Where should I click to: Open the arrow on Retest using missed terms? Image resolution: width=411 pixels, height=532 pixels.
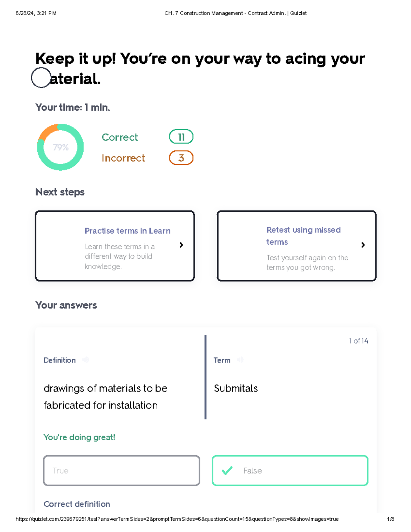[x=363, y=245]
